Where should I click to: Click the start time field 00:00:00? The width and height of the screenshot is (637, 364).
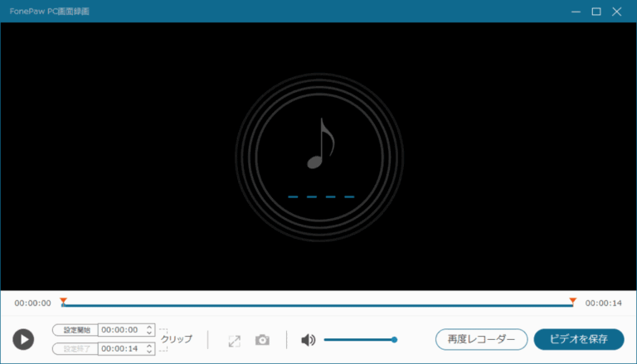coord(120,330)
